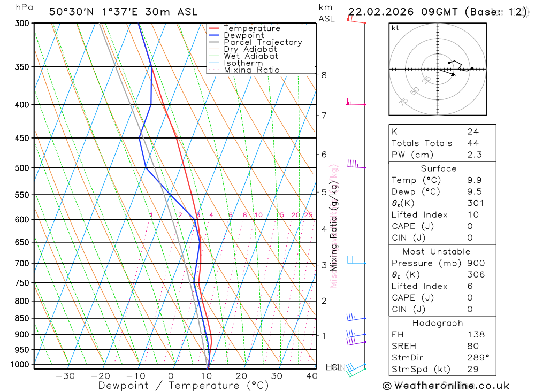Click the red Temperature legend line
This screenshot has width=535, height=392.
pos(213,28)
